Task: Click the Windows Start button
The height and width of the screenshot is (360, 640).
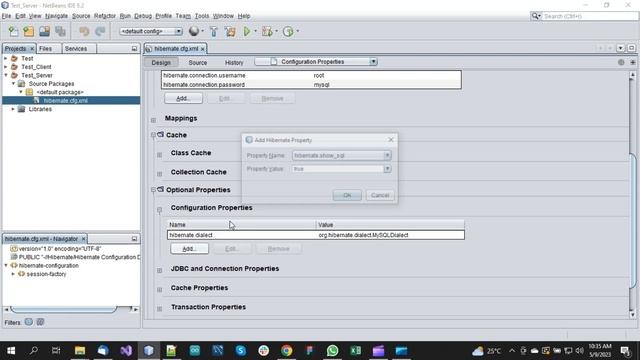Action: [11, 351]
